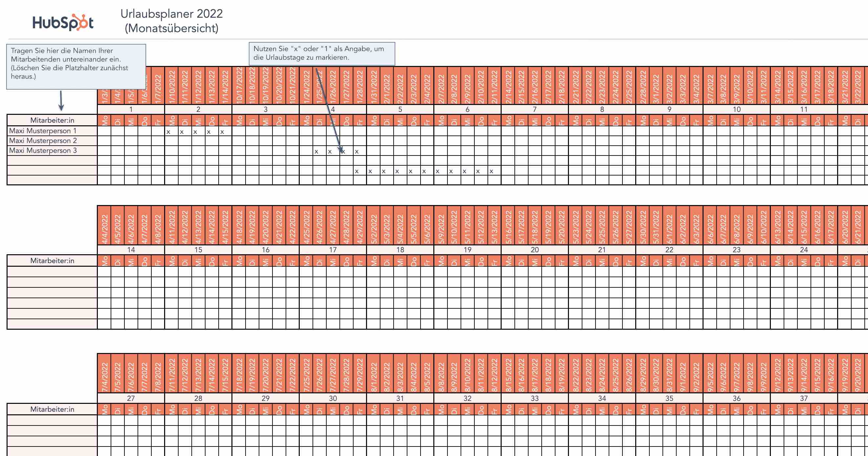
Task: Select the calendar week '33' cell
Action: pos(535,398)
